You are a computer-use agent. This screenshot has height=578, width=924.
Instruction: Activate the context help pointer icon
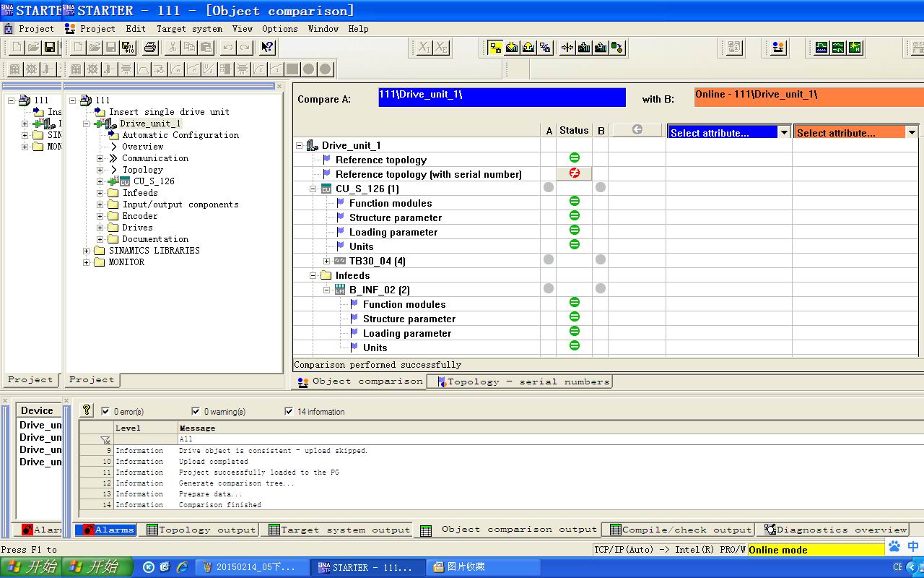click(x=267, y=48)
